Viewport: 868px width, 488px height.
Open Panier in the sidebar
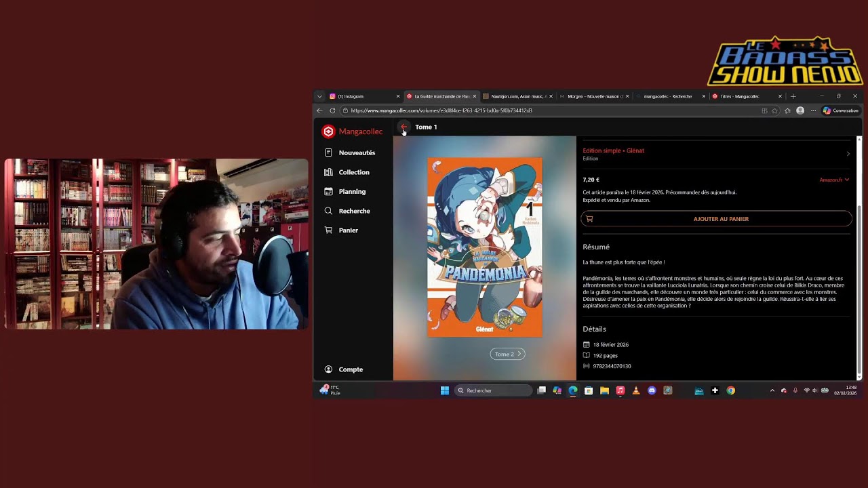(341, 230)
